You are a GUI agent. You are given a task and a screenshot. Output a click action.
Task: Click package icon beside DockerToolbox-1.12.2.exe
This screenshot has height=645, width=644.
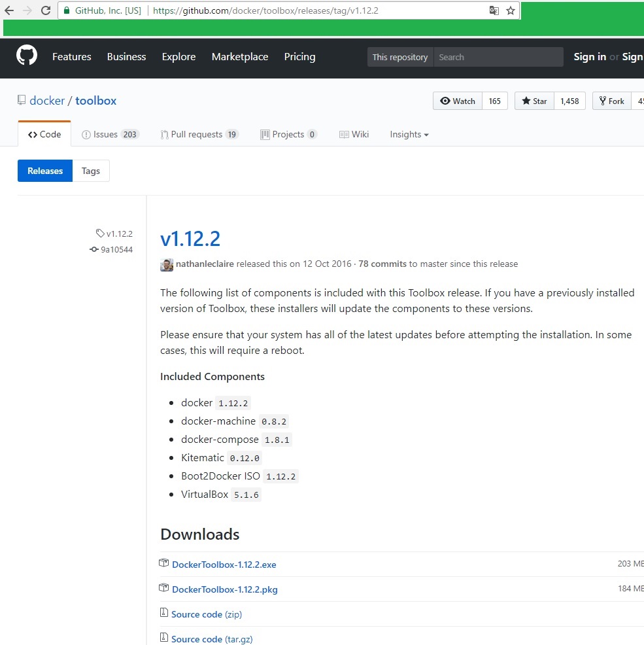tap(163, 563)
